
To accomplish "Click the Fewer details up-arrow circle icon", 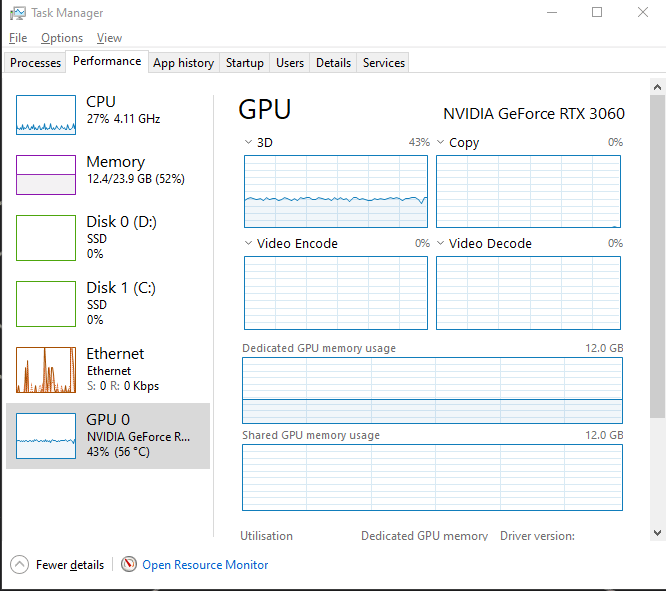I will click(19, 565).
